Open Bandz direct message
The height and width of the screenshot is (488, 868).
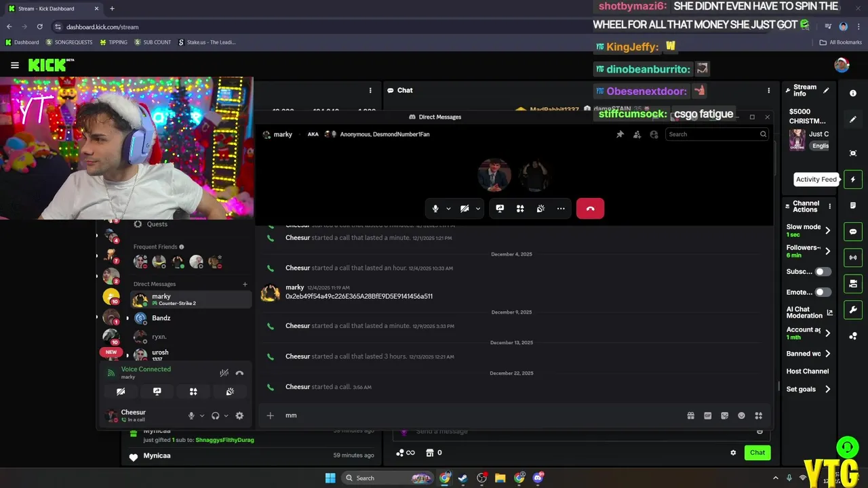coord(191,318)
